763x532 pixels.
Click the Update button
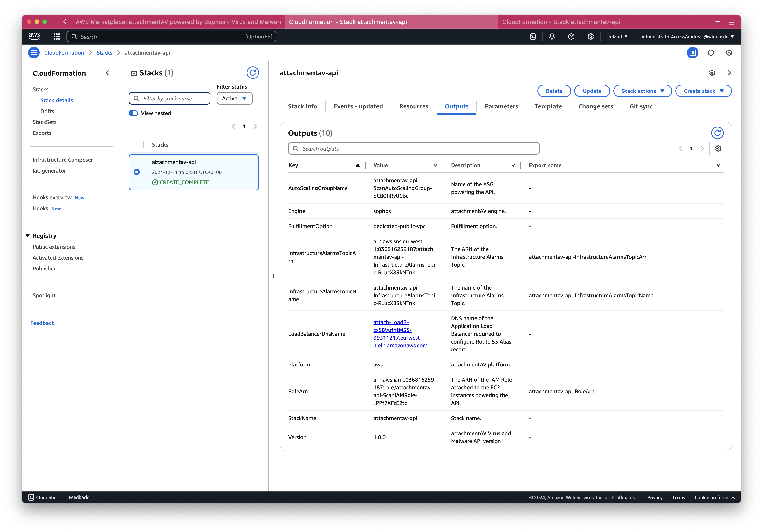592,91
